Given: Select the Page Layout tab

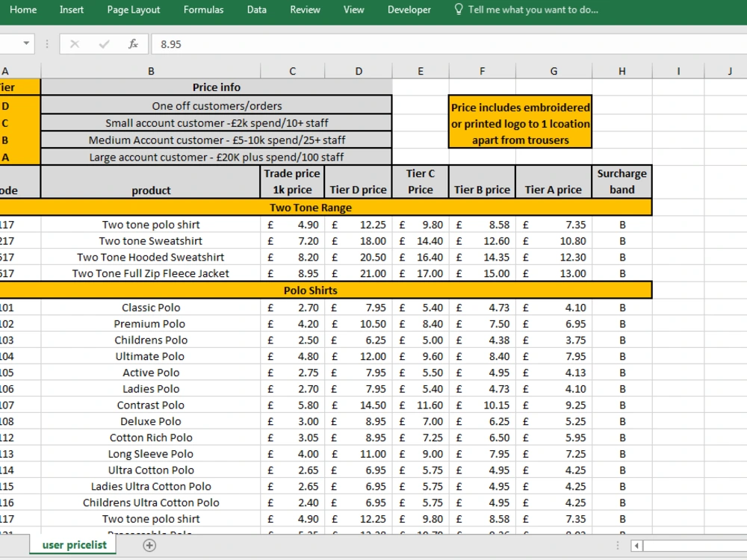Looking at the screenshot, I should point(133,10).
